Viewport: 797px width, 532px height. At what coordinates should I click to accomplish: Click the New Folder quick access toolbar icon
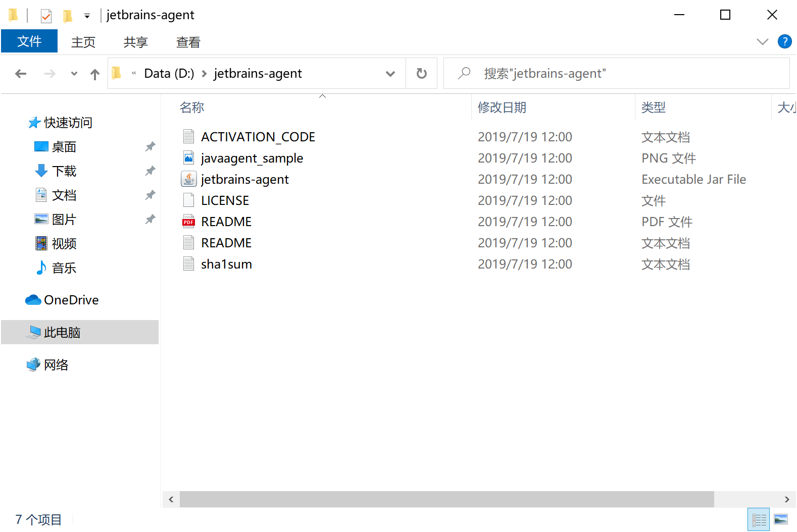coord(67,16)
